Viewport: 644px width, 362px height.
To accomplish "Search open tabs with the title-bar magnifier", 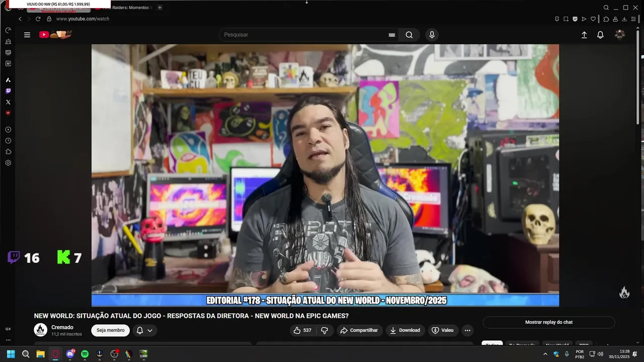I will [606, 8].
